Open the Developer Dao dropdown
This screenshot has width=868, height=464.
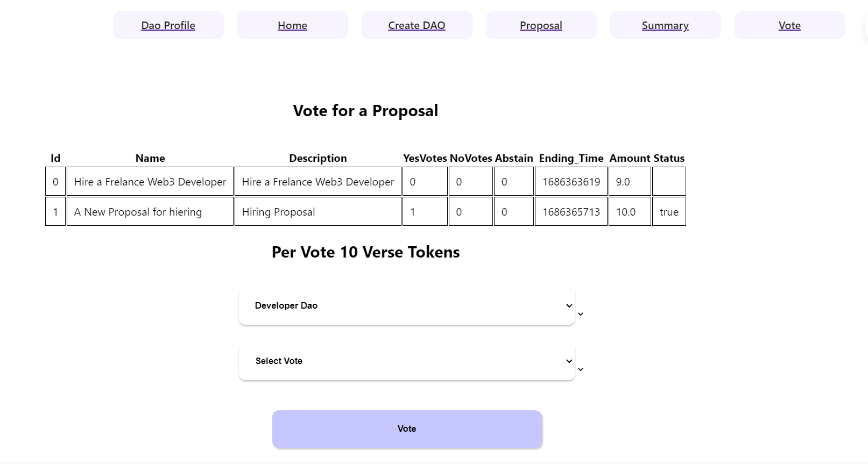406,305
